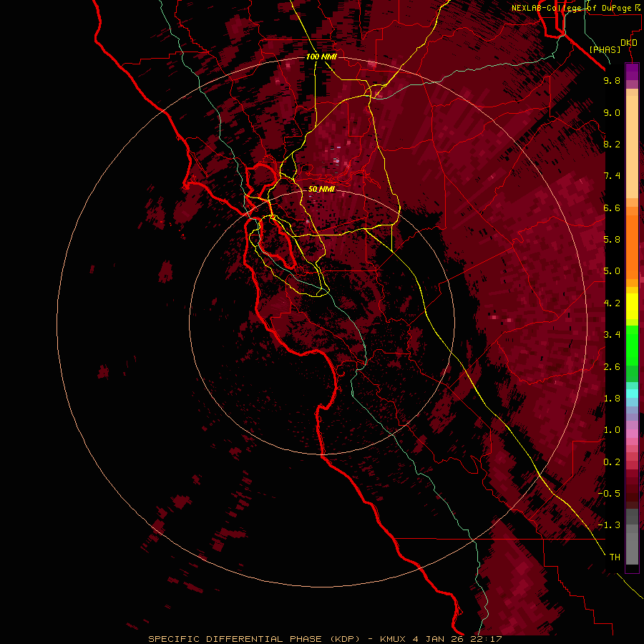Screen dimensions: 644x644
Task: Click the DKD label above the color scale
Action: [629, 43]
